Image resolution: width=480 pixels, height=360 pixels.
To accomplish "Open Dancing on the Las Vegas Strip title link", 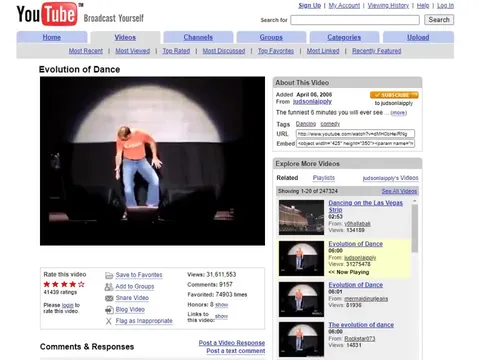I will click(365, 206).
